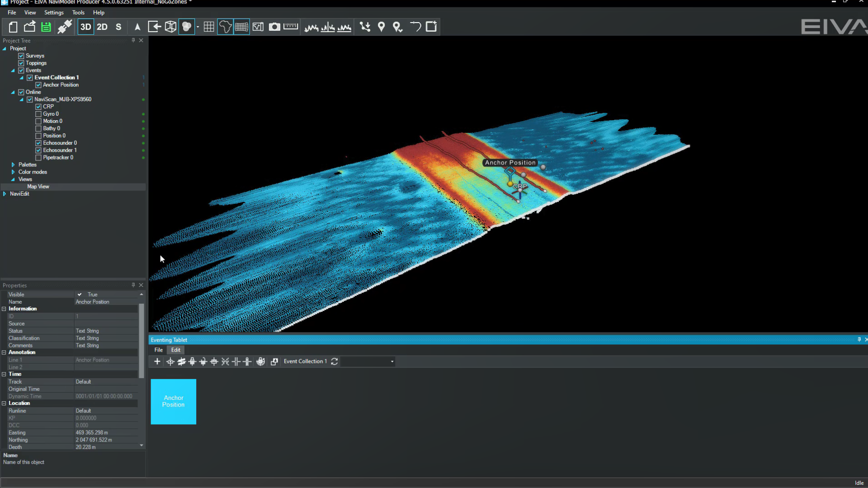Click the camera screenshot icon

click(x=274, y=27)
